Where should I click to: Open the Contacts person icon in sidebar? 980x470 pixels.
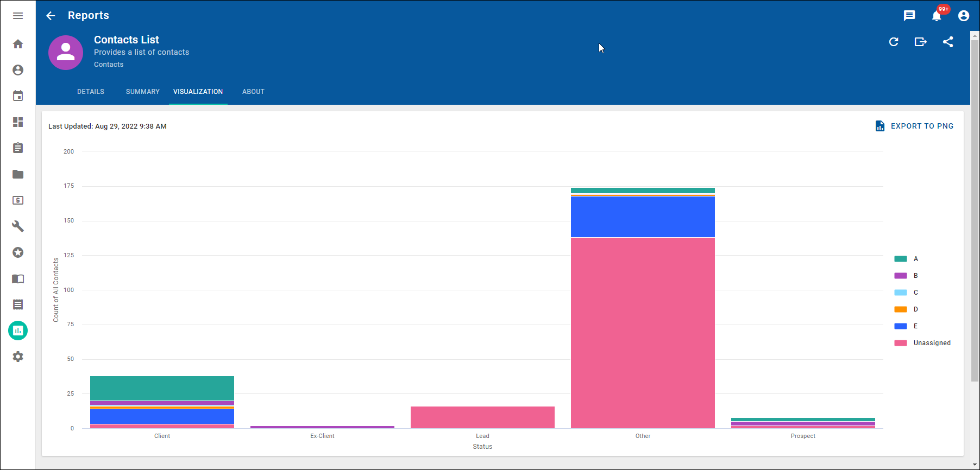click(x=18, y=70)
